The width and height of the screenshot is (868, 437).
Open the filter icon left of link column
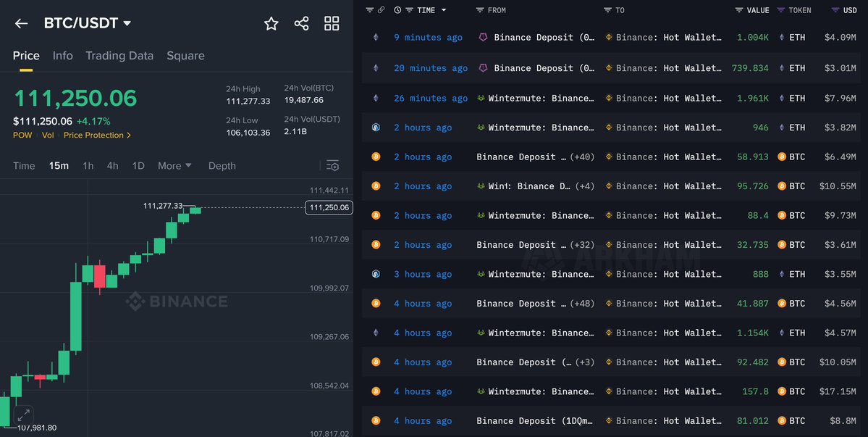(x=370, y=10)
